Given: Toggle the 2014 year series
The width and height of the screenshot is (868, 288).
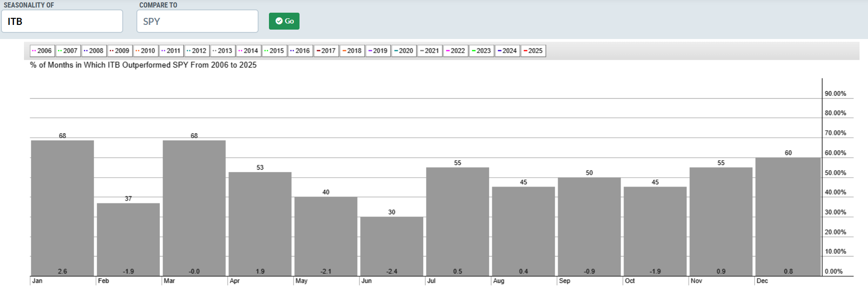Looking at the screenshot, I should point(248,51).
